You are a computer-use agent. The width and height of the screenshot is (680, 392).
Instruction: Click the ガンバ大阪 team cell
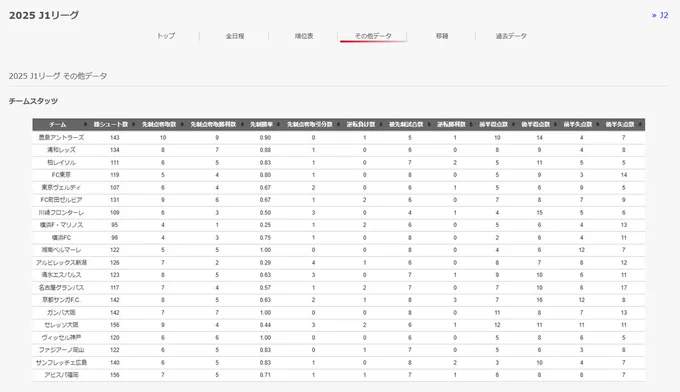click(x=61, y=313)
